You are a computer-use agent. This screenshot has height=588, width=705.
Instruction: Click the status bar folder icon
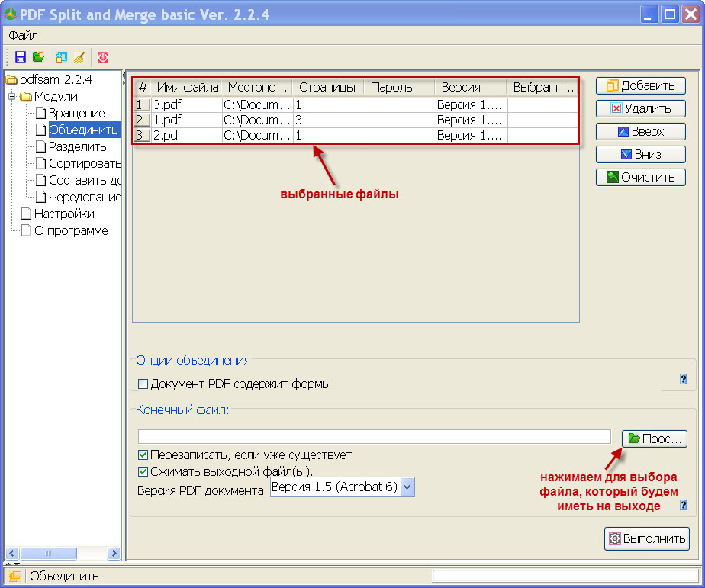point(14,576)
